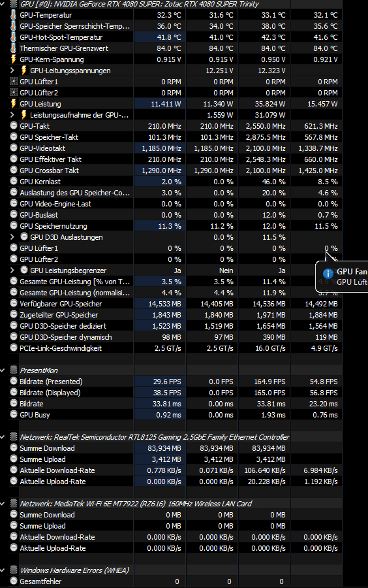The height and width of the screenshot is (588, 368).
Task: Click the lightning icon beside GPU Leistung
Action: (14, 103)
